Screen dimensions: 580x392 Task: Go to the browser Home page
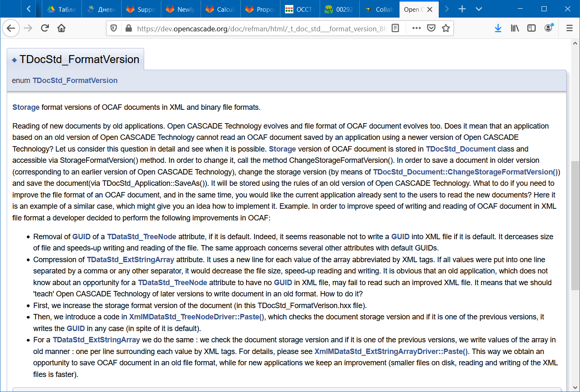(61, 28)
